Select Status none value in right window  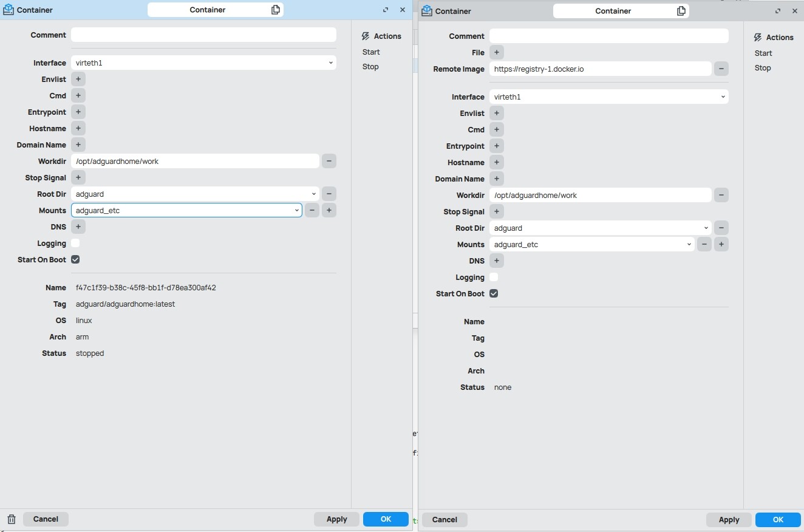point(503,387)
